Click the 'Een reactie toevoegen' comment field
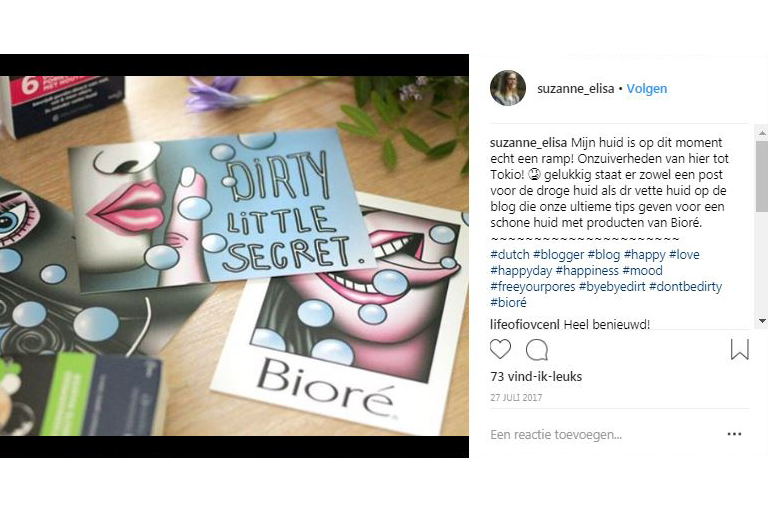 click(556, 435)
